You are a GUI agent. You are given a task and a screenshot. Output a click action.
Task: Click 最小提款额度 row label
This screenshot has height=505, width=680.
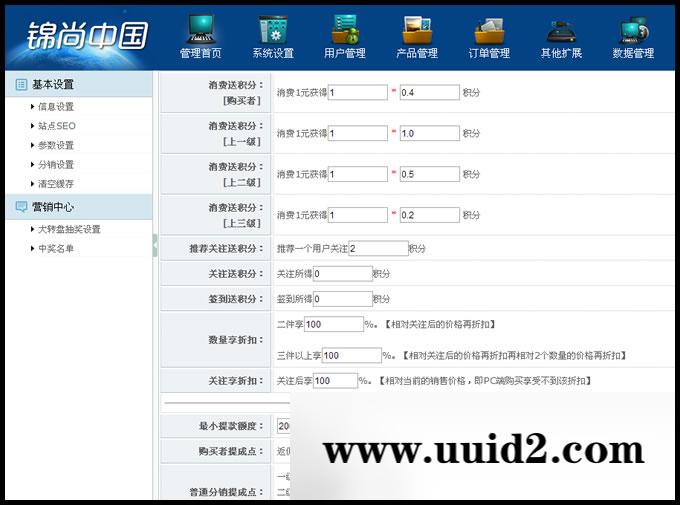click(231, 426)
